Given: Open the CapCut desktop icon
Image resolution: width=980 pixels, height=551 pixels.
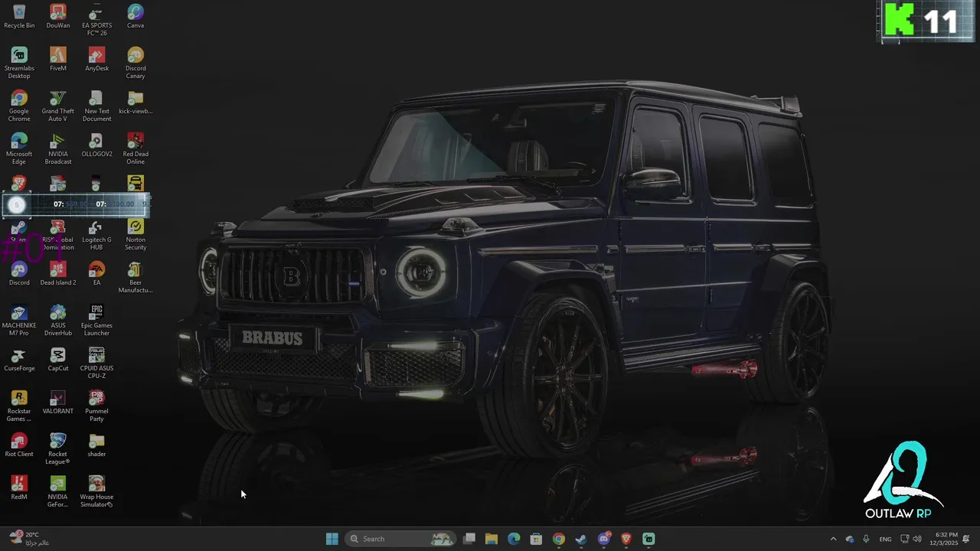Looking at the screenshot, I should coord(58,360).
